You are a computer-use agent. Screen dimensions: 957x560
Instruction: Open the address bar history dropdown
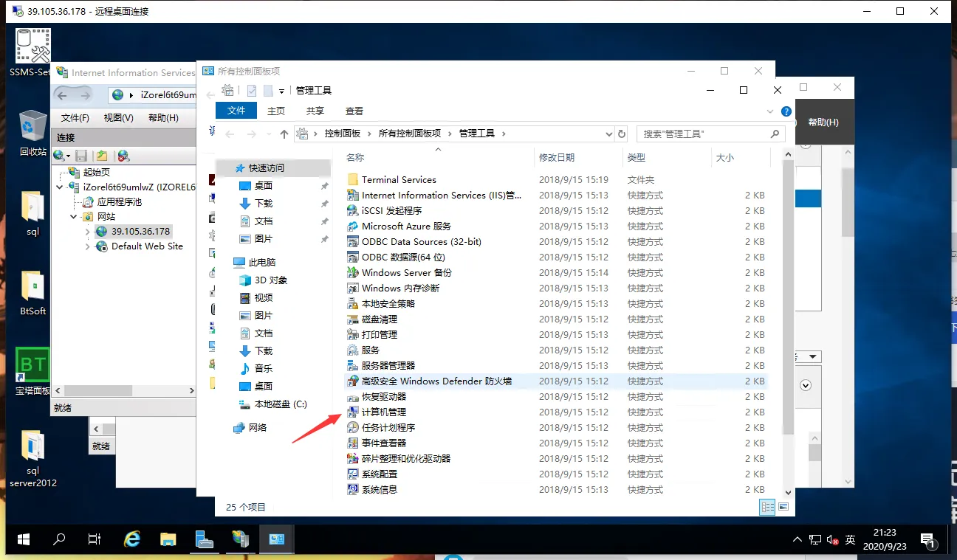[x=609, y=134]
